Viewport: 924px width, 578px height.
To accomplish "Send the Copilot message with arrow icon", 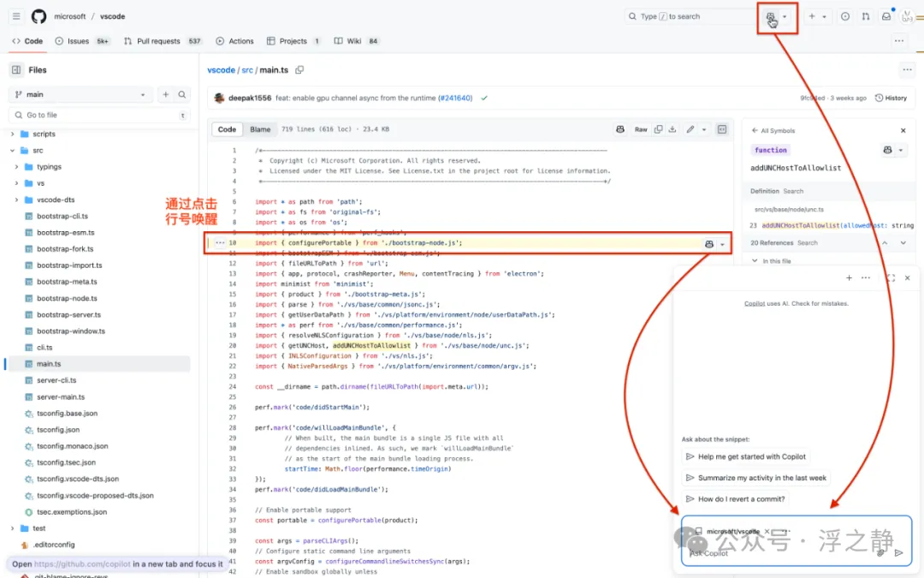I will [x=898, y=552].
